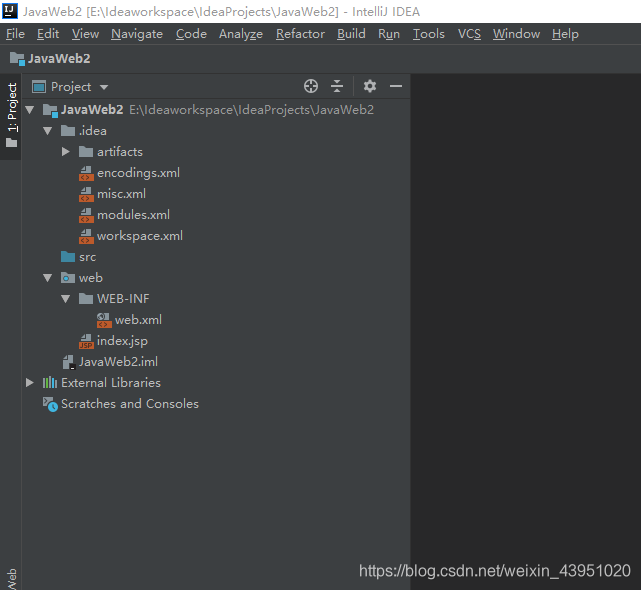Screen dimensions: 641x590
Task: Click the IntelliJ IDEA logo in title bar
Action: click(10, 11)
